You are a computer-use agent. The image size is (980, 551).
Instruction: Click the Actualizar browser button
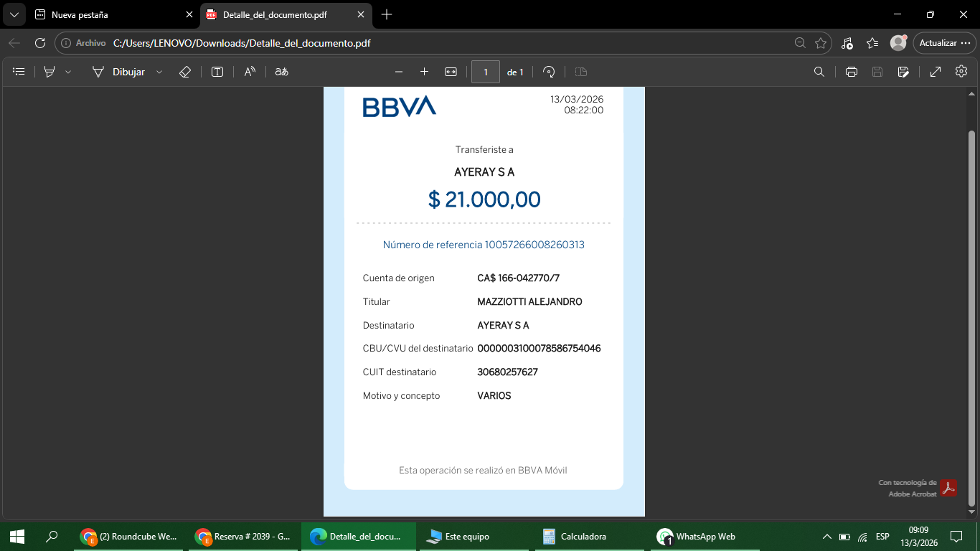[944, 43]
